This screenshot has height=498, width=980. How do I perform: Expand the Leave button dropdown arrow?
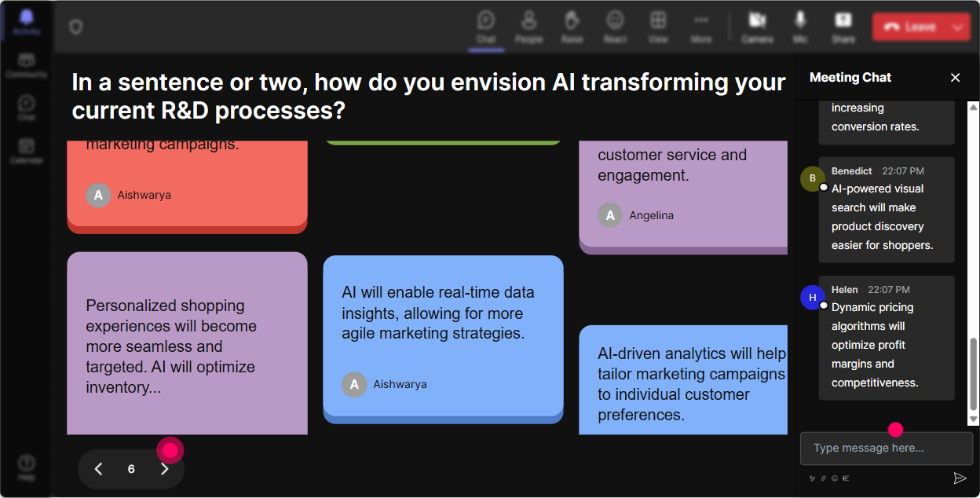pyautogui.click(x=958, y=27)
